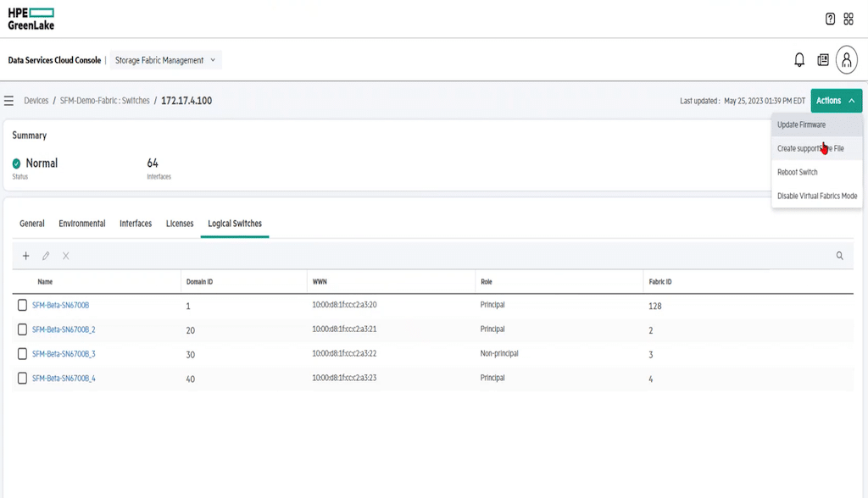868x498 pixels.
Task: Sort by Name column header
Action: [45, 282]
